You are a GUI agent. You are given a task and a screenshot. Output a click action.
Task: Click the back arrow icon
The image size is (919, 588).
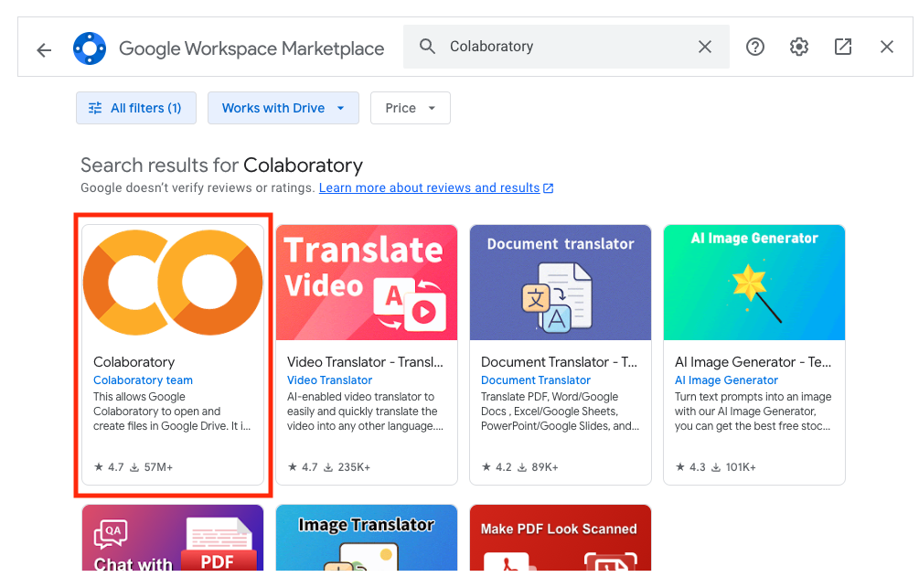44,49
